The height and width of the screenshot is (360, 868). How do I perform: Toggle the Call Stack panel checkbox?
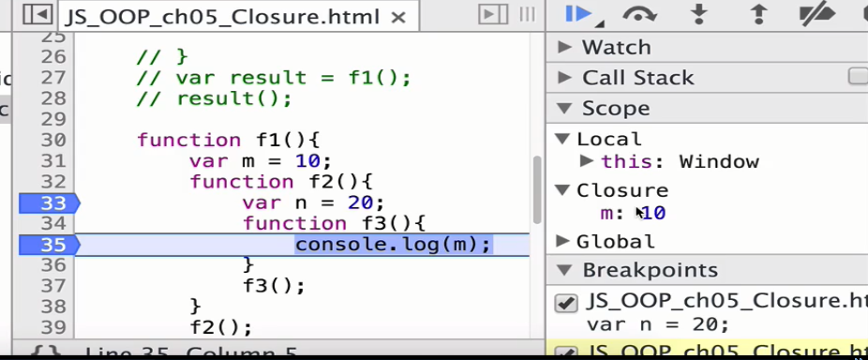(858, 77)
